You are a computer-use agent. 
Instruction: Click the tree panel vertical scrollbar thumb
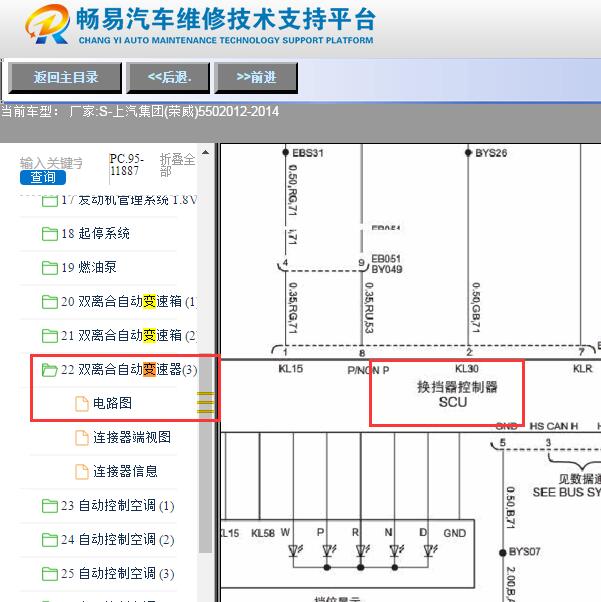coord(205,454)
